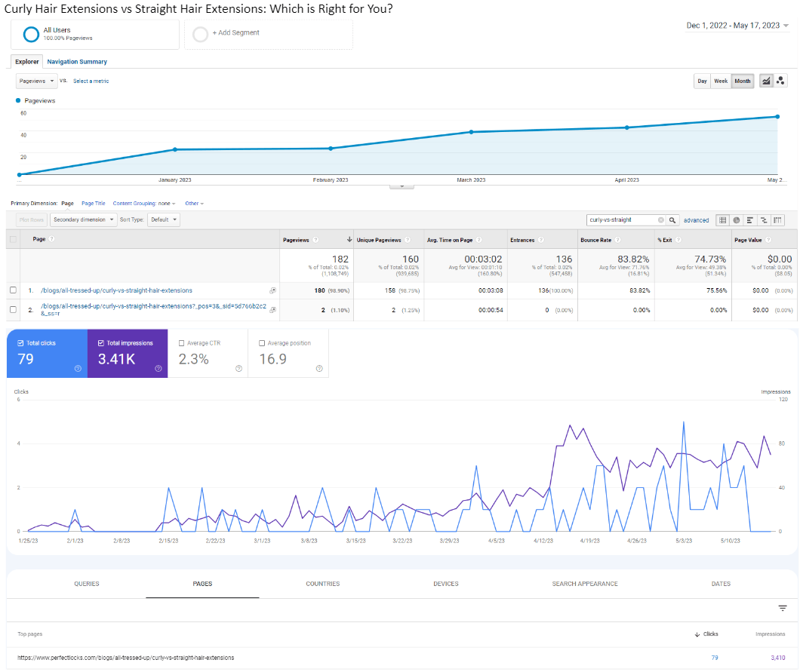Open the QUERIES tab

pyautogui.click(x=86, y=584)
